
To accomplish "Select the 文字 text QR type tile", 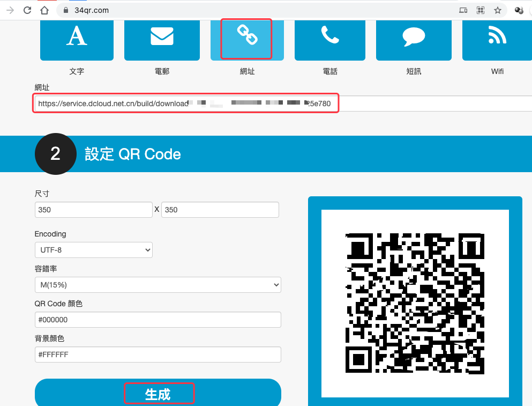I will pyautogui.click(x=77, y=40).
